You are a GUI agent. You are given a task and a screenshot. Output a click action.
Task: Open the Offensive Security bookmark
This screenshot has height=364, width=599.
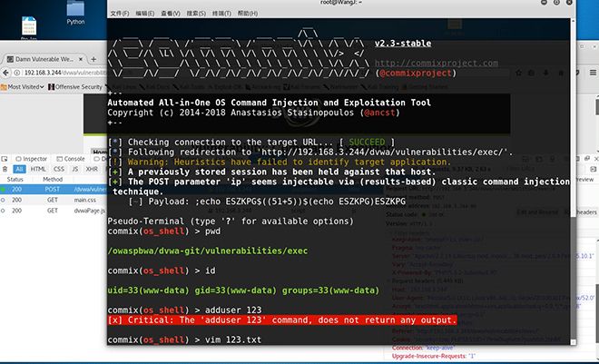(x=75, y=87)
